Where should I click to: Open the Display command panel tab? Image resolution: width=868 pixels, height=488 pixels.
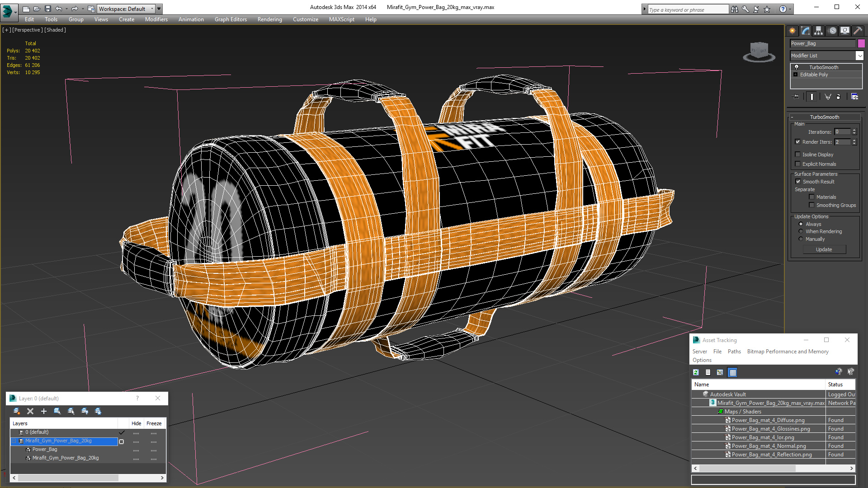tap(845, 31)
